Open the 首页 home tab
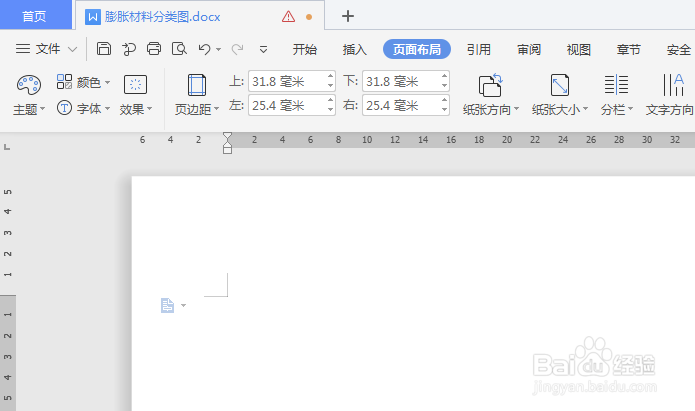 (x=35, y=16)
